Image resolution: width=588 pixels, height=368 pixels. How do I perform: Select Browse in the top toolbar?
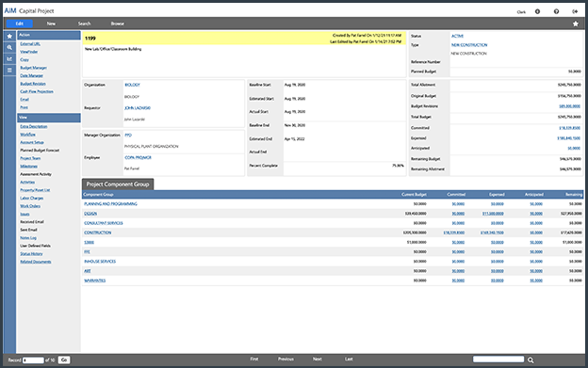pyautogui.click(x=118, y=24)
